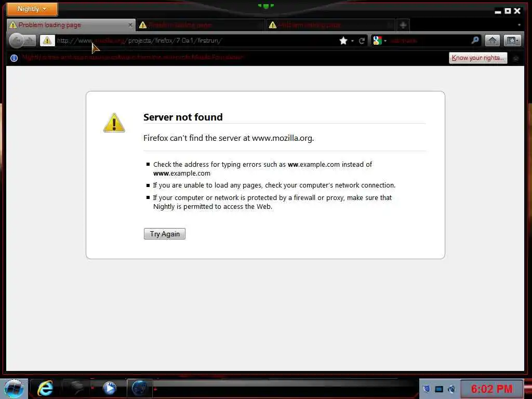
Task: Switch to the first Problem loading page tab
Action: pyautogui.click(x=71, y=25)
